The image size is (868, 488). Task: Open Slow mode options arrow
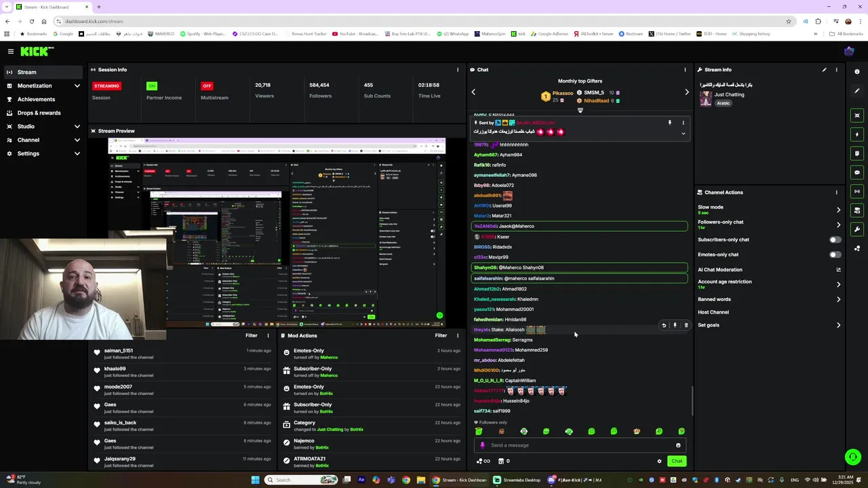(x=838, y=210)
